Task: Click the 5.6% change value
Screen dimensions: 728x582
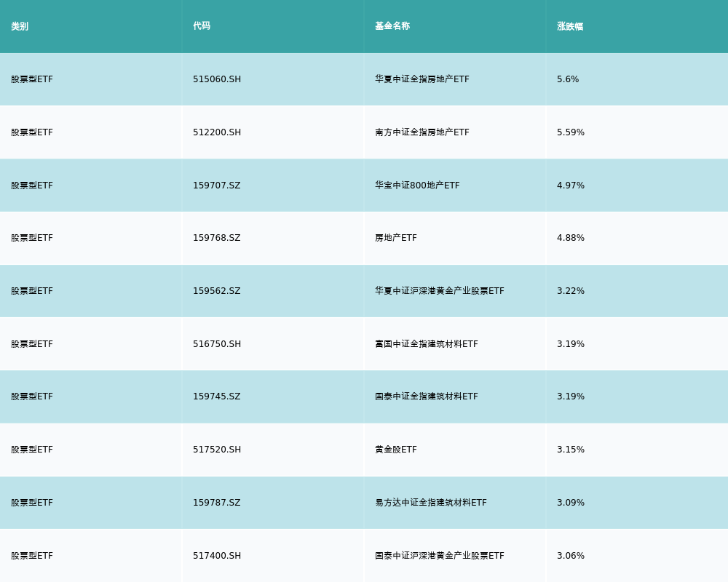Action: point(568,79)
